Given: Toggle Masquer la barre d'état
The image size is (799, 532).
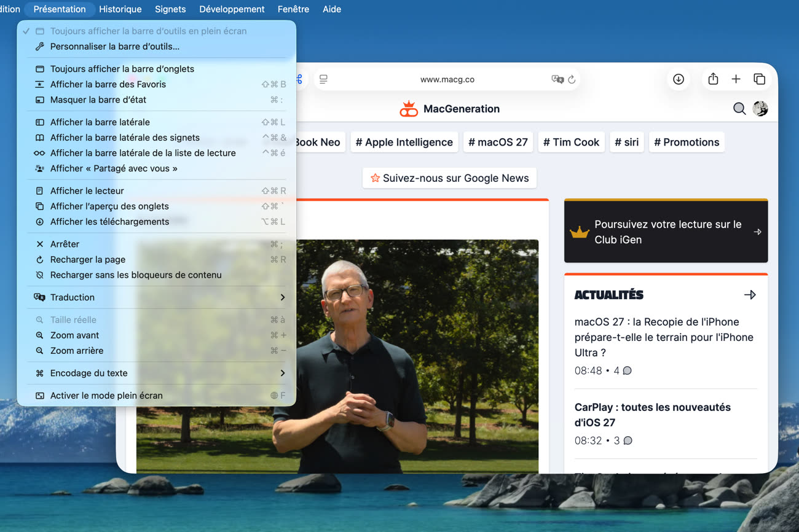Looking at the screenshot, I should pos(157,100).
